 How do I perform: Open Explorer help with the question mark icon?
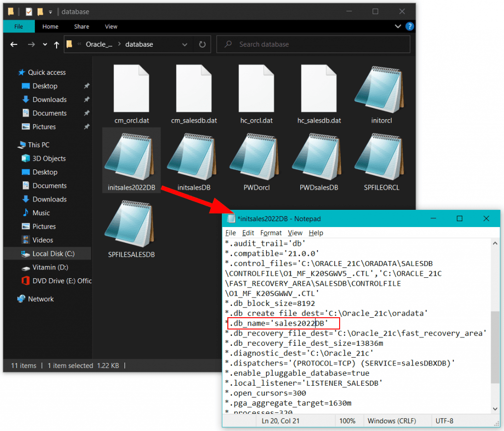410,27
